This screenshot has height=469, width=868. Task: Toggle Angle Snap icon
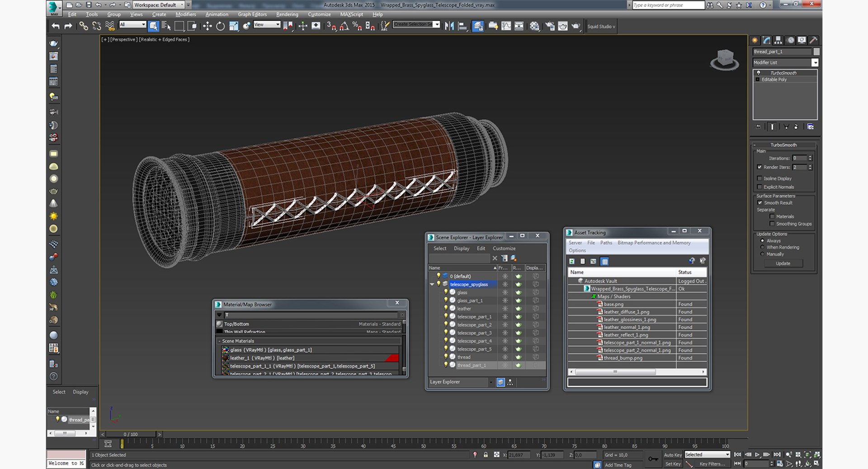pyautogui.click(x=344, y=26)
